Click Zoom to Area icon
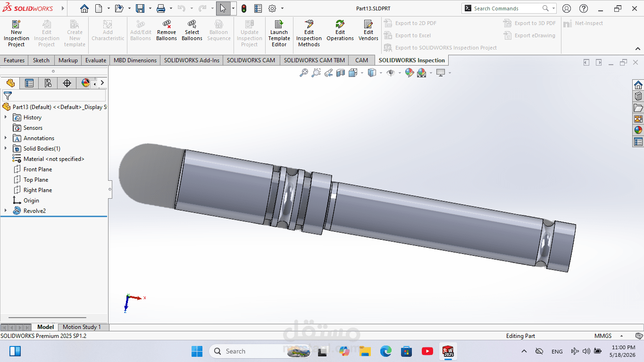The height and width of the screenshot is (362, 644). click(316, 73)
